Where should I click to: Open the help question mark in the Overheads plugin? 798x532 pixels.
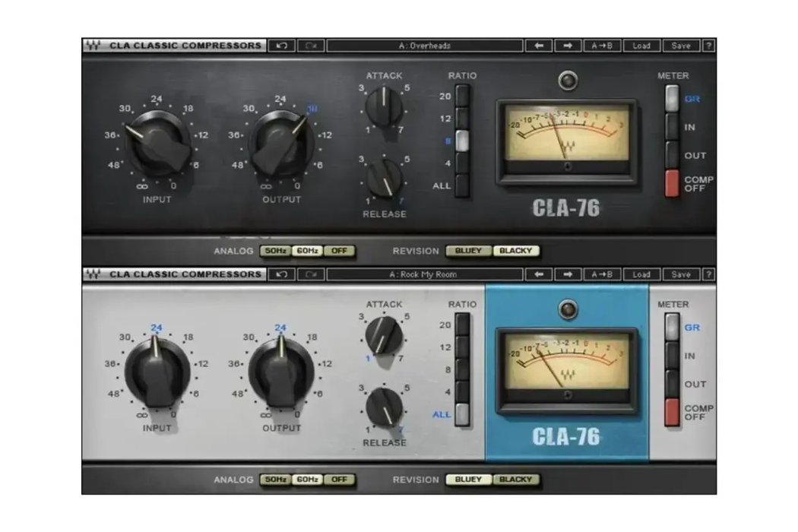coord(708,46)
